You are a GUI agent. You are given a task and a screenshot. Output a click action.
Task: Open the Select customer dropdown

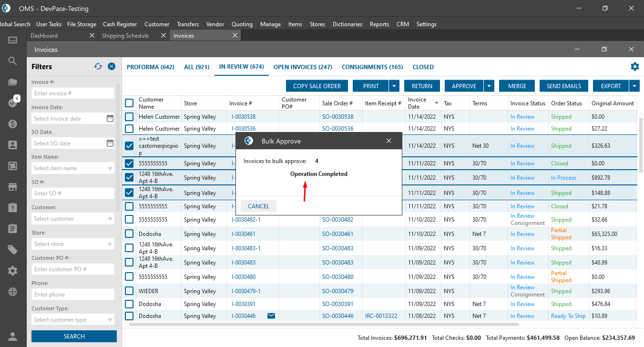73,219
